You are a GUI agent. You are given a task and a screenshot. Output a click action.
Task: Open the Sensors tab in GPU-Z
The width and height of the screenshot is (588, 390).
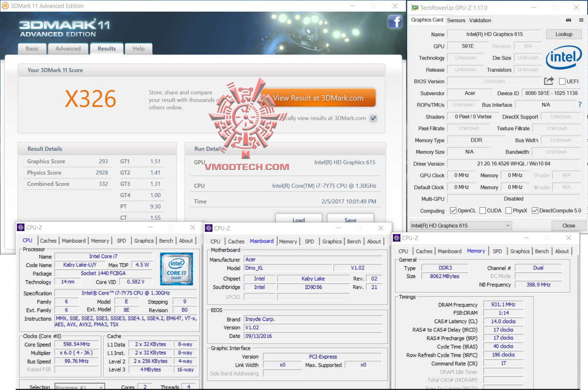[456, 20]
